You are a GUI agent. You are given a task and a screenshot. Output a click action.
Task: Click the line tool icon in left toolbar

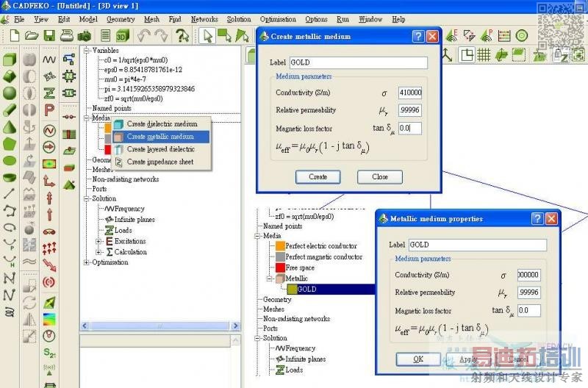pos(9,193)
